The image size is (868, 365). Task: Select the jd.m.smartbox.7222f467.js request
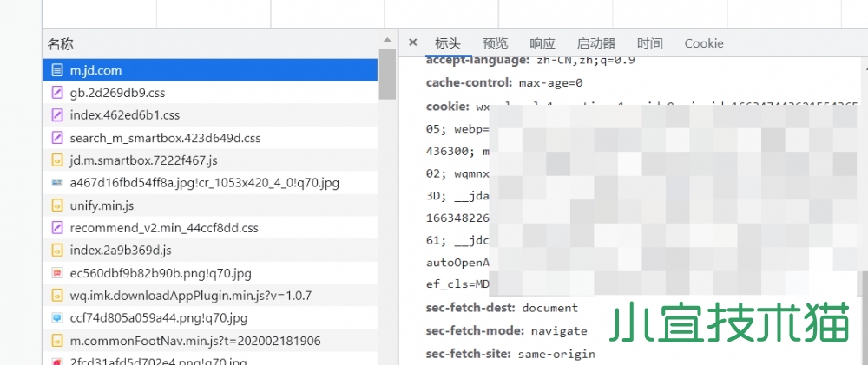[210, 160]
